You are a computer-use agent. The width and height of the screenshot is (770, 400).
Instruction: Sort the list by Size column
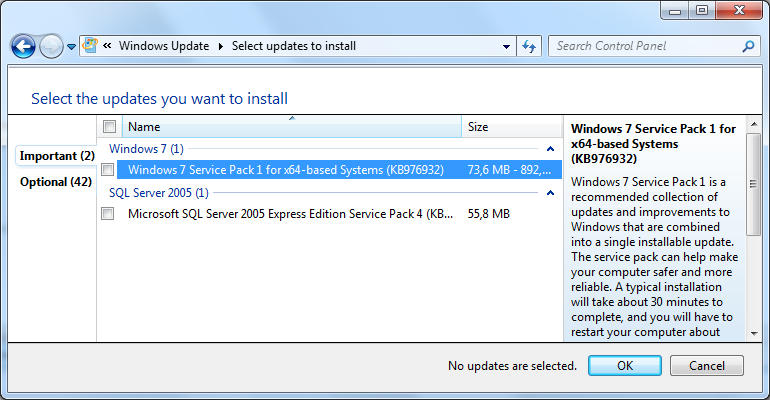pos(512,127)
